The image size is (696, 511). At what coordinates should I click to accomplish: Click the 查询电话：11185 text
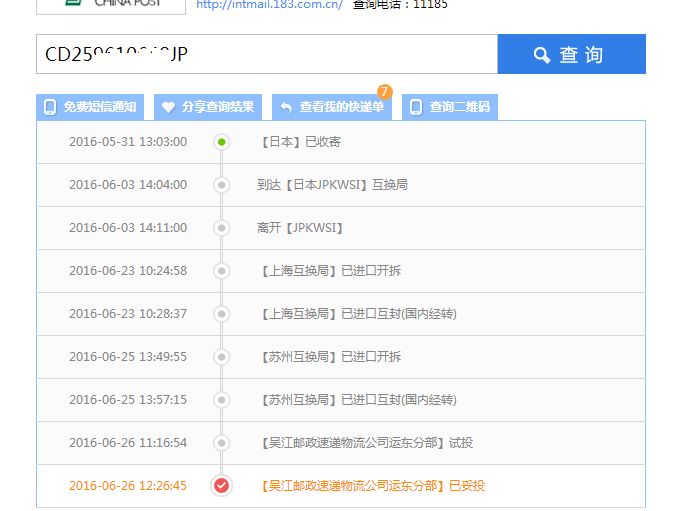400,4
